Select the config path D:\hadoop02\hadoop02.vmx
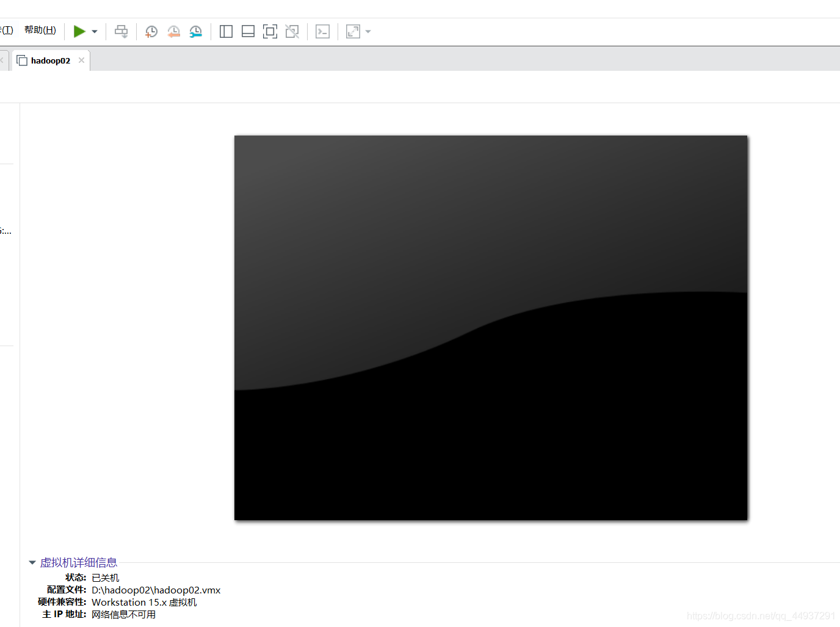The height and width of the screenshot is (627, 840). (156, 590)
